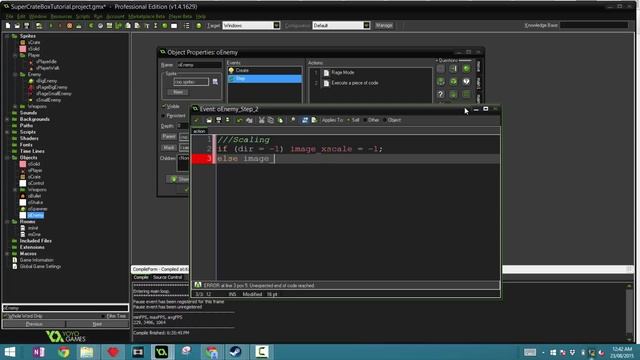Viewport: 640px width, 360px height.
Task: Select oSpawner in the Objects tree
Action: point(38,209)
